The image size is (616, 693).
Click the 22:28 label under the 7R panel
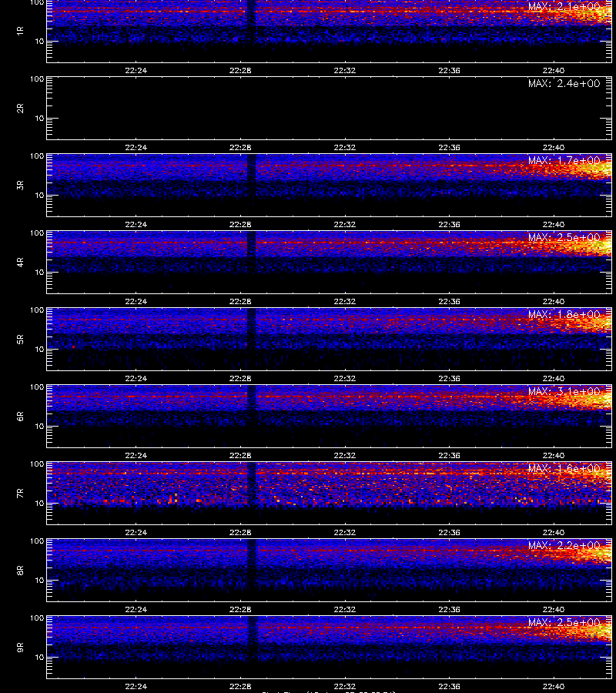[x=240, y=533]
